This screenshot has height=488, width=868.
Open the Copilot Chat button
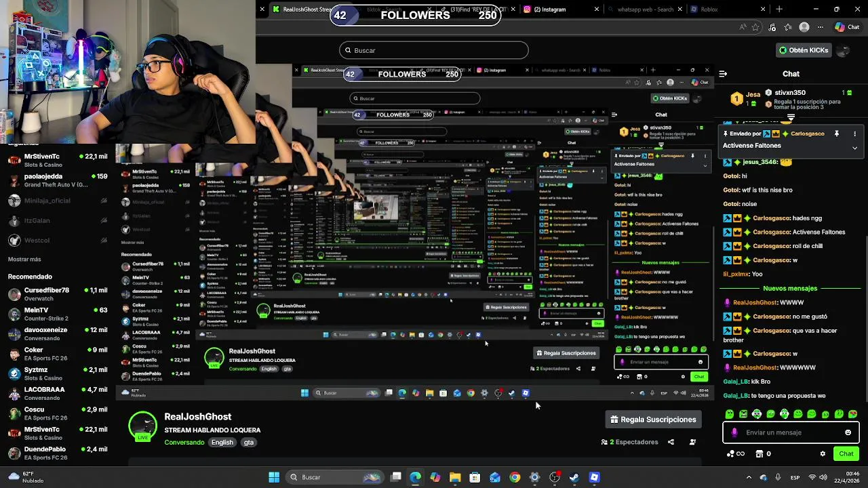tap(848, 27)
